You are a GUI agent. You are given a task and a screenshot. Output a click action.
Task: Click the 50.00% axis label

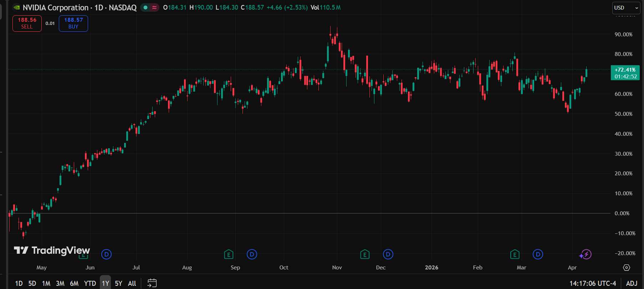623,114
